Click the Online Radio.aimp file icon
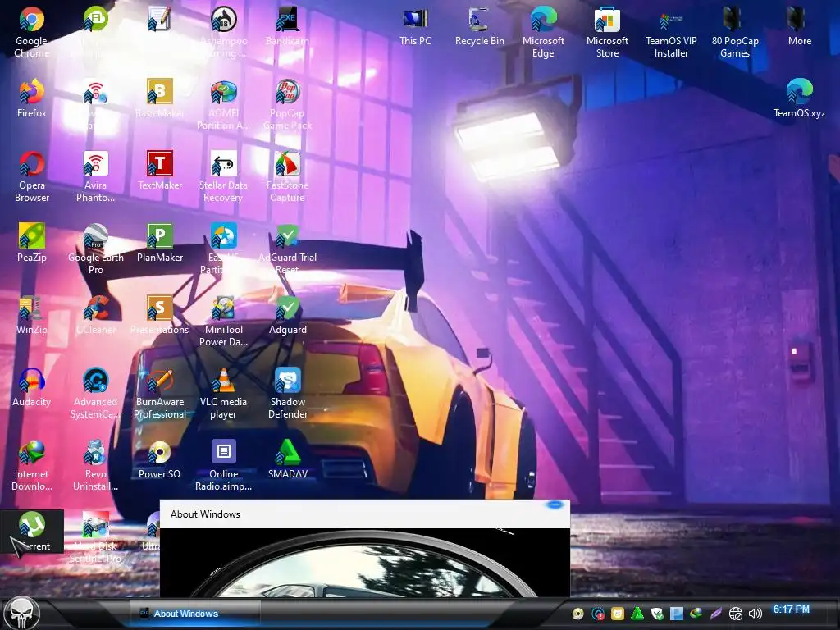This screenshot has height=630, width=840. 223,452
